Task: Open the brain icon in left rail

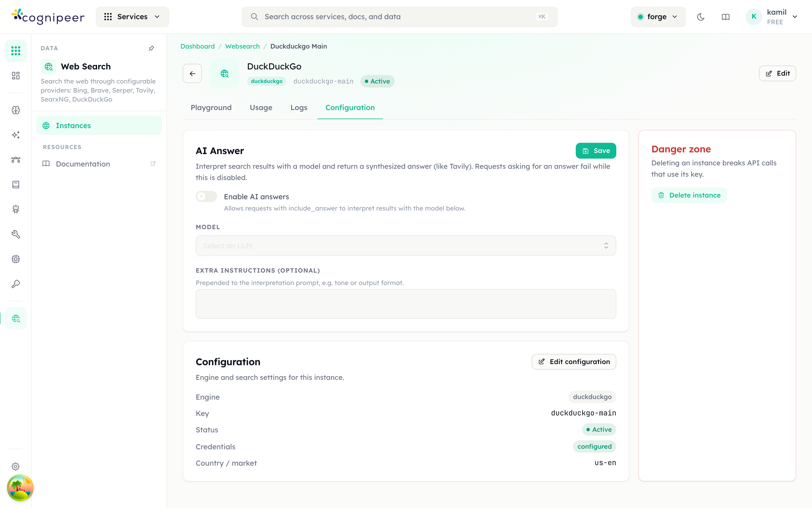Action: 16,110
